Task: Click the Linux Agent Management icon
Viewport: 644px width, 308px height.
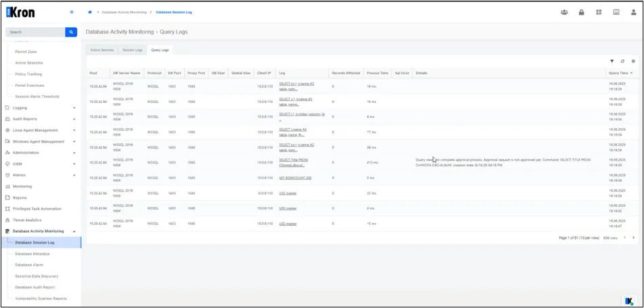Action: tap(7, 130)
